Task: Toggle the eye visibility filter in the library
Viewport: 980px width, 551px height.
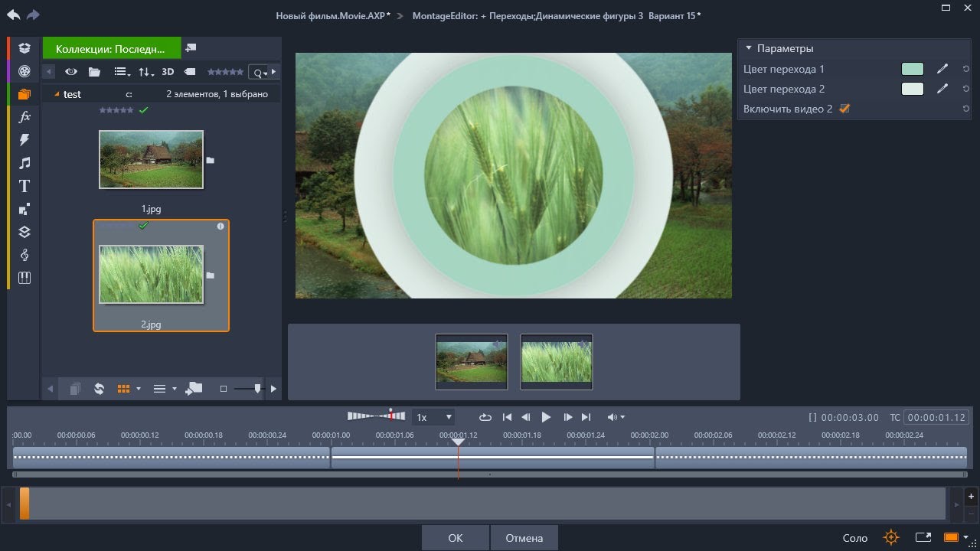Action: 70,72
